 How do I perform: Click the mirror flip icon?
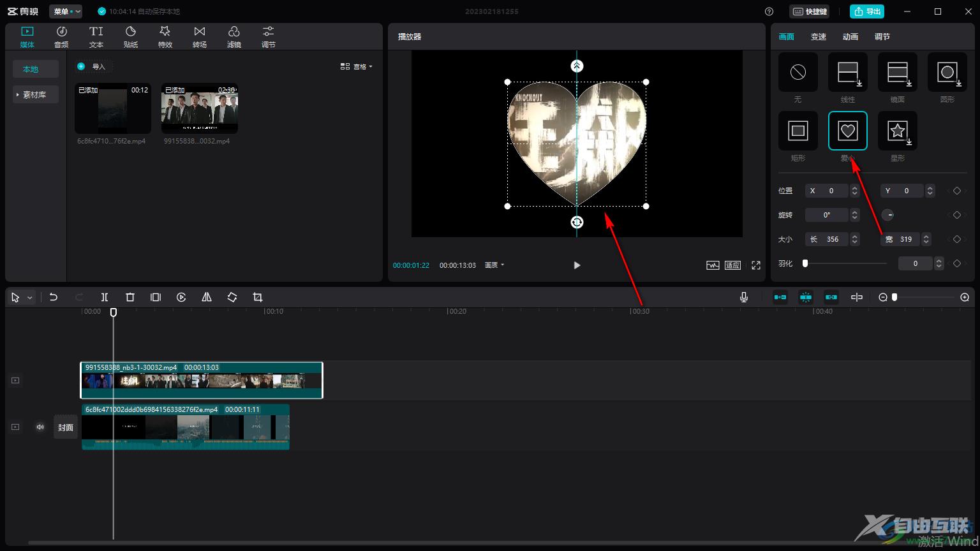click(x=207, y=297)
